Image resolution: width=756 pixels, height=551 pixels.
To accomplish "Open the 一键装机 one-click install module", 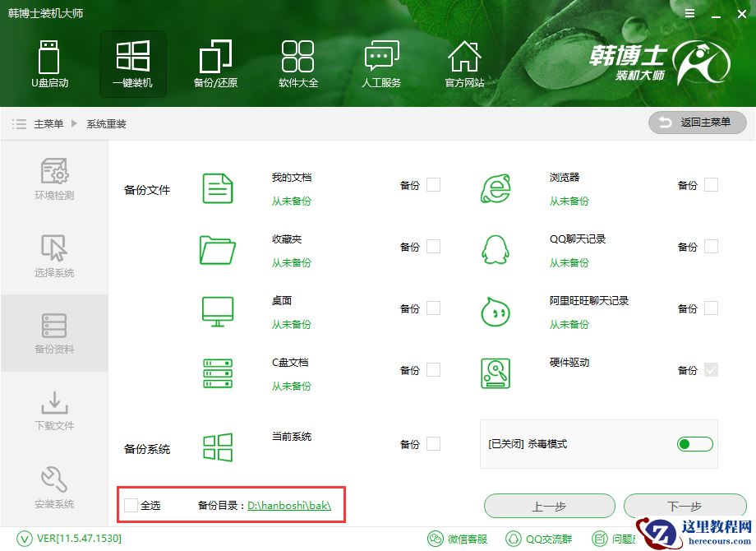I will tap(132, 64).
